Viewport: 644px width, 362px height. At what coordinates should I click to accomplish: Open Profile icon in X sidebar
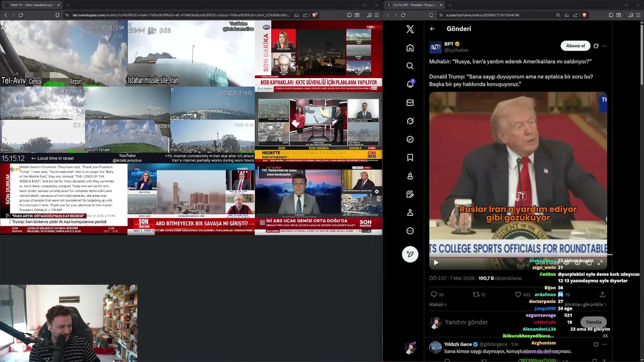410,213
